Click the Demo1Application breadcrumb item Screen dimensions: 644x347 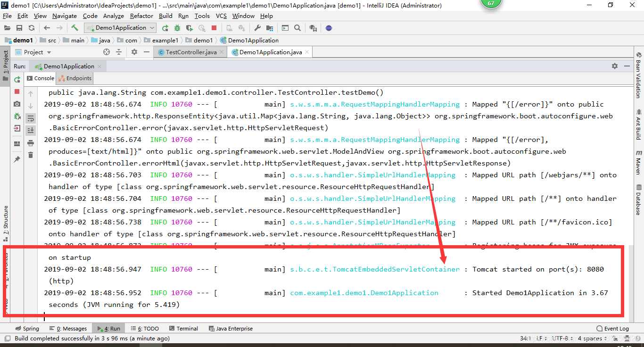coord(249,41)
